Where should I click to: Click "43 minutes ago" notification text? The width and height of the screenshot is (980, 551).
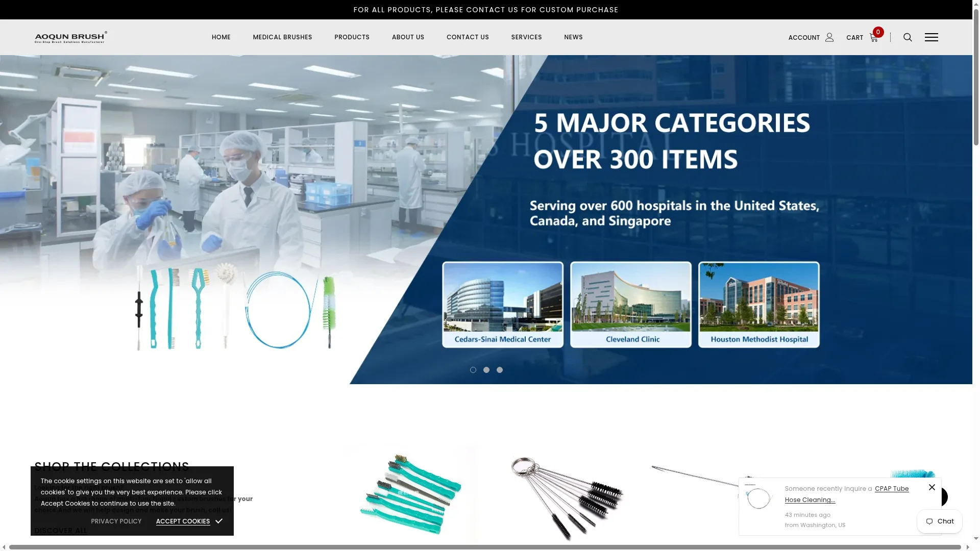coord(807,515)
